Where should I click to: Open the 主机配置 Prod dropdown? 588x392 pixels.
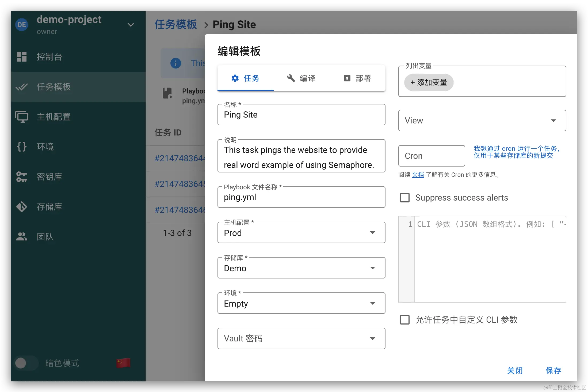301,233
